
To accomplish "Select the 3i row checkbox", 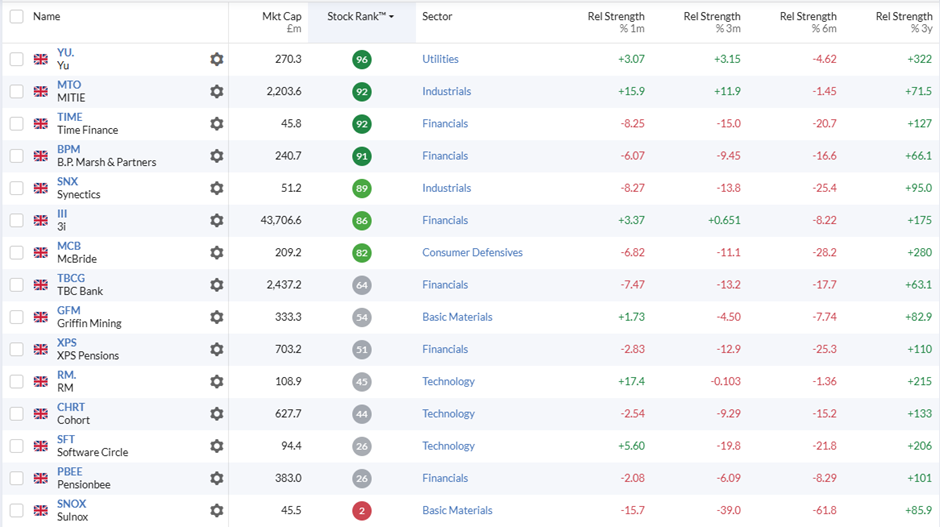I will pos(17,221).
